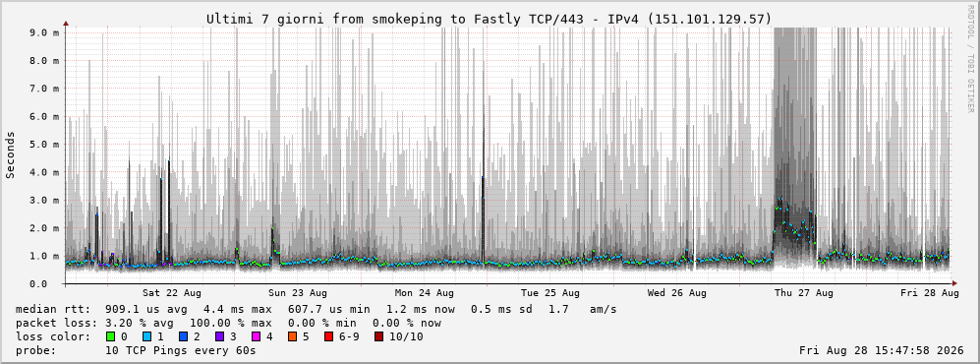980x364 pixels.
Task: Click the blue loss color 2 swatch
Action: click(x=183, y=337)
